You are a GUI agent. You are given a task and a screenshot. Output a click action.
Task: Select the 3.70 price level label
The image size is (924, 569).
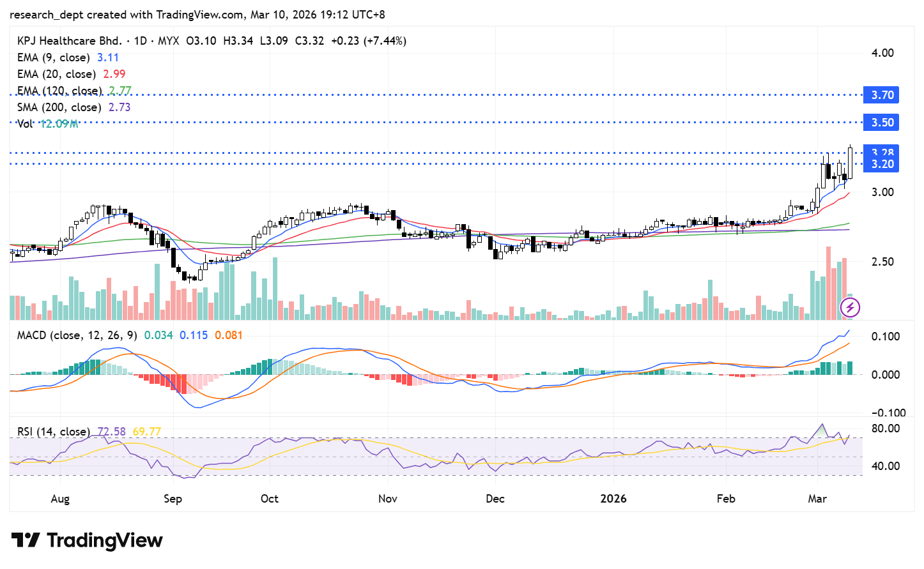point(882,95)
